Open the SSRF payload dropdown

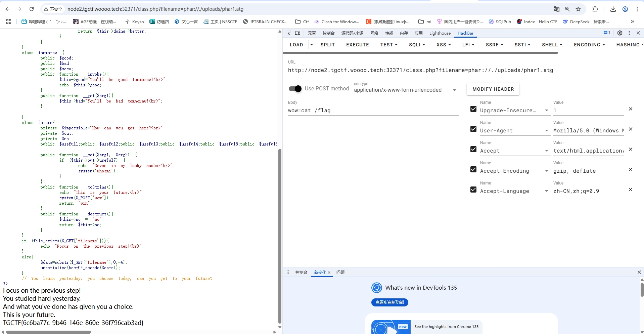494,45
